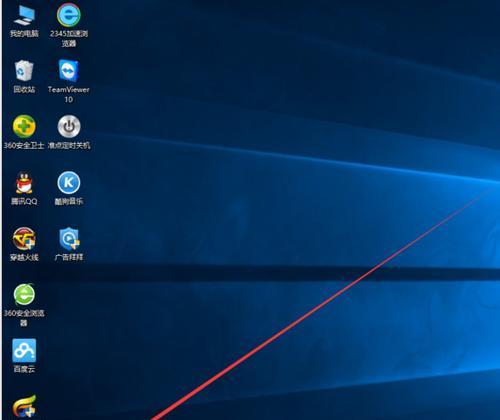The width and height of the screenshot is (500, 420).
Task: Select the 我的电脑 desktop icon
Action: [x=24, y=15]
